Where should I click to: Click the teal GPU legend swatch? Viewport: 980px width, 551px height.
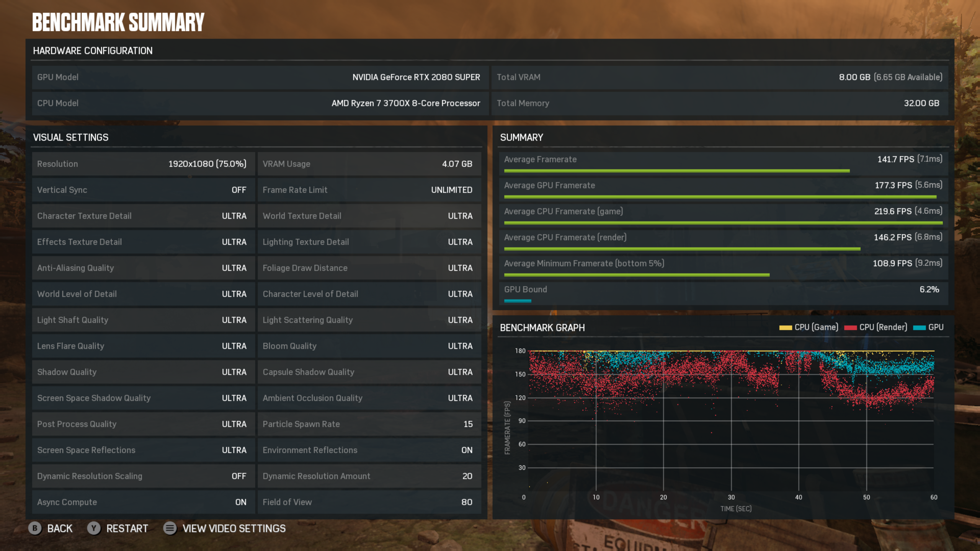pos(919,328)
